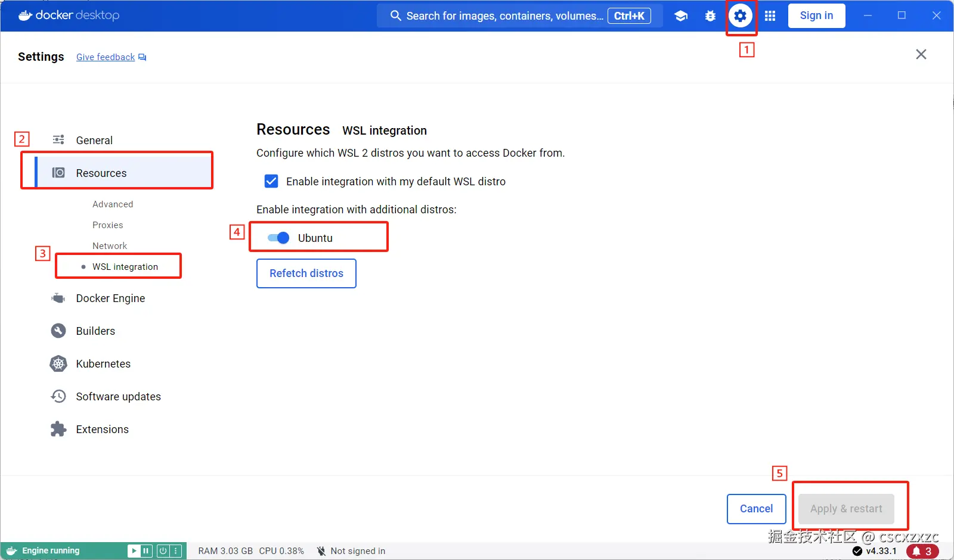
Task: Click the General settings sliders icon
Action: [58, 140]
